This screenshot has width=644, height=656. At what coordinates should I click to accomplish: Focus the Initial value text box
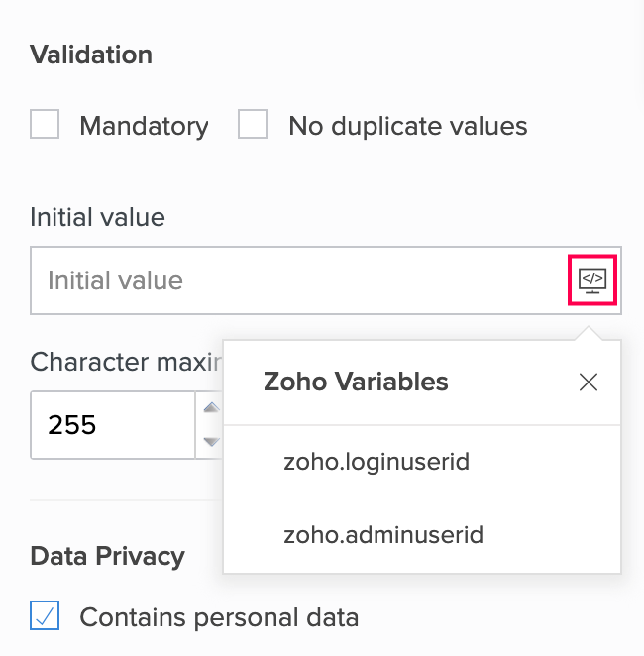[297, 280]
